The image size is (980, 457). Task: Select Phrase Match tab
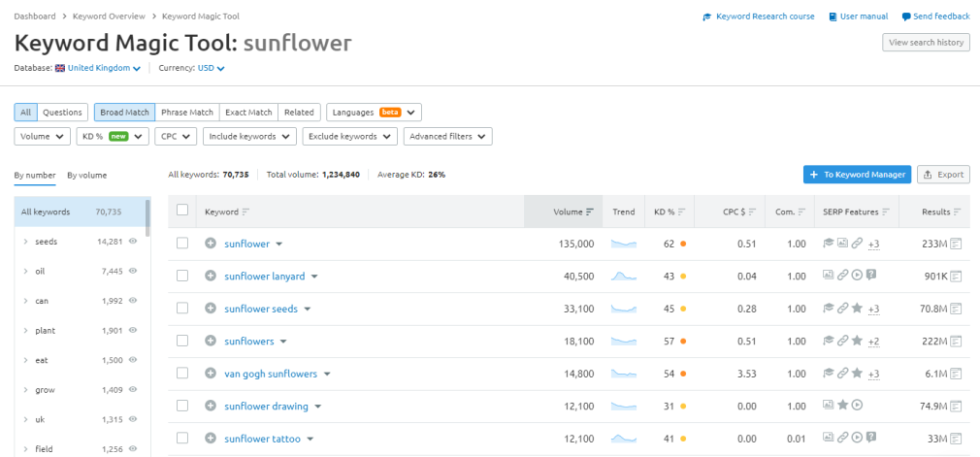pyautogui.click(x=187, y=113)
